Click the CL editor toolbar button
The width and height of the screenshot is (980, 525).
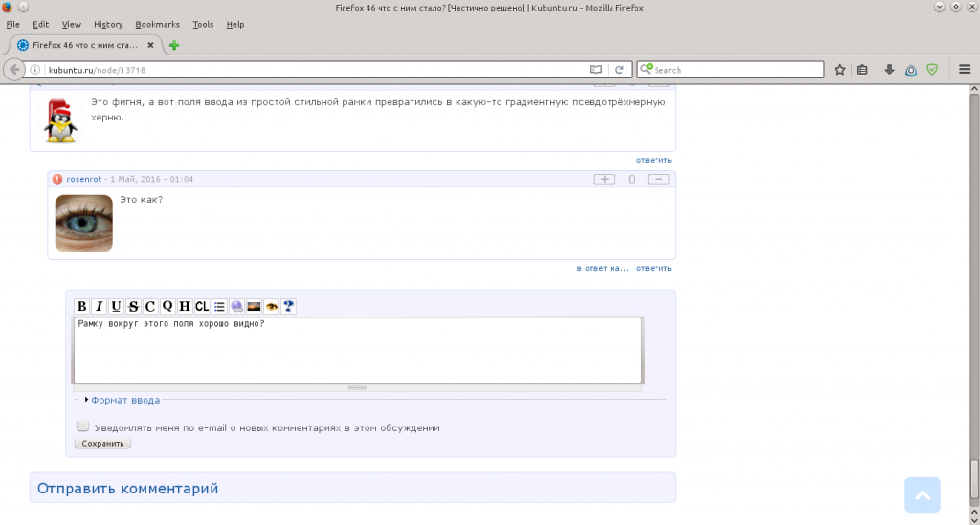coord(202,307)
